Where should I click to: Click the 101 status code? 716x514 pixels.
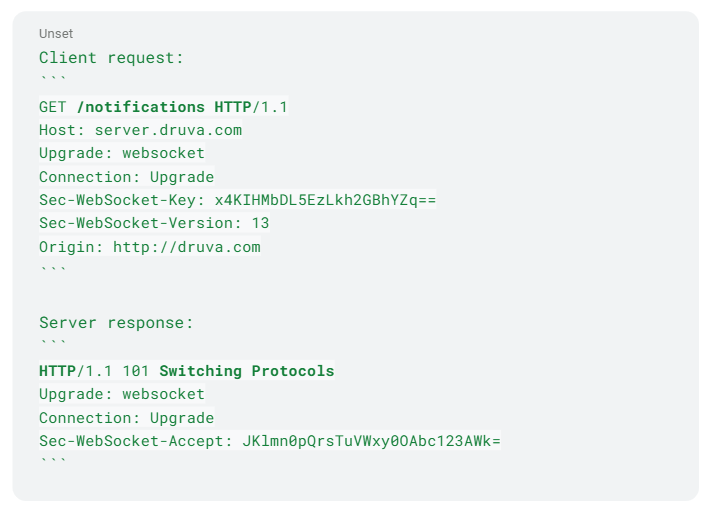136,371
